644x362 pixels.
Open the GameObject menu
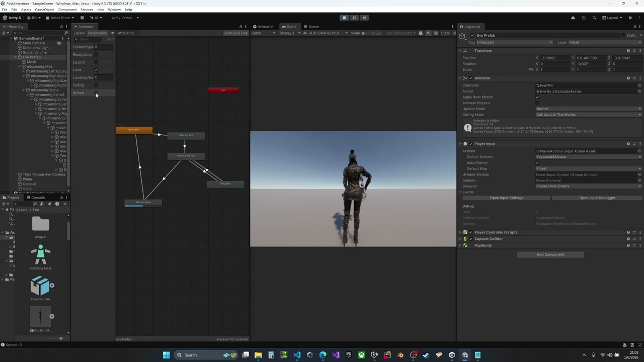pos(44,10)
